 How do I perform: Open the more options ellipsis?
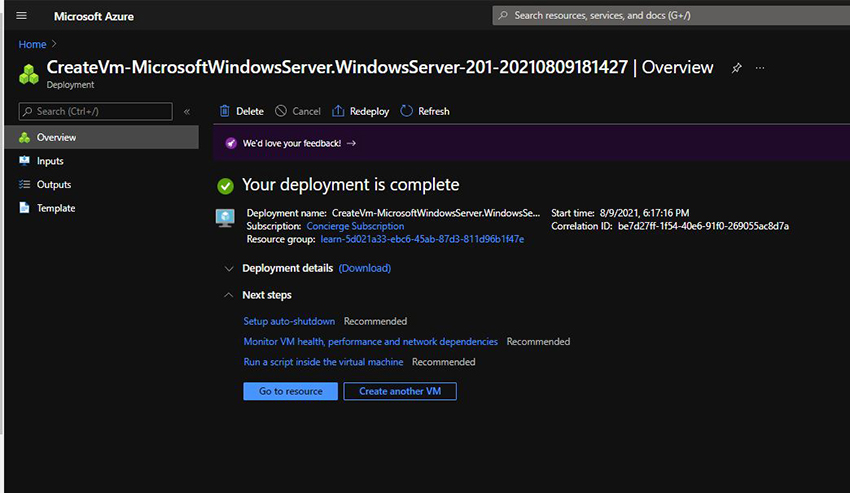coord(760,68)
